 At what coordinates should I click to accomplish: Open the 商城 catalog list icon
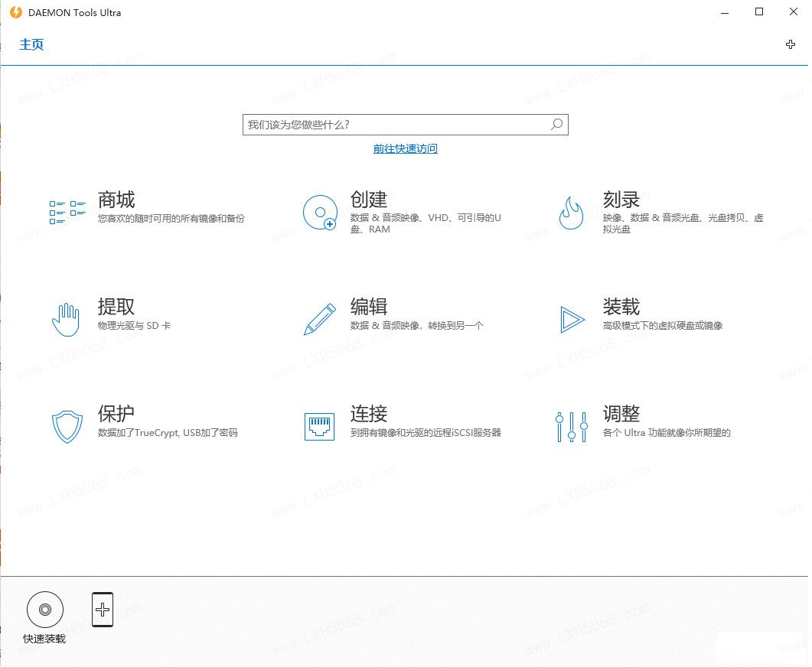coord(67,212)
